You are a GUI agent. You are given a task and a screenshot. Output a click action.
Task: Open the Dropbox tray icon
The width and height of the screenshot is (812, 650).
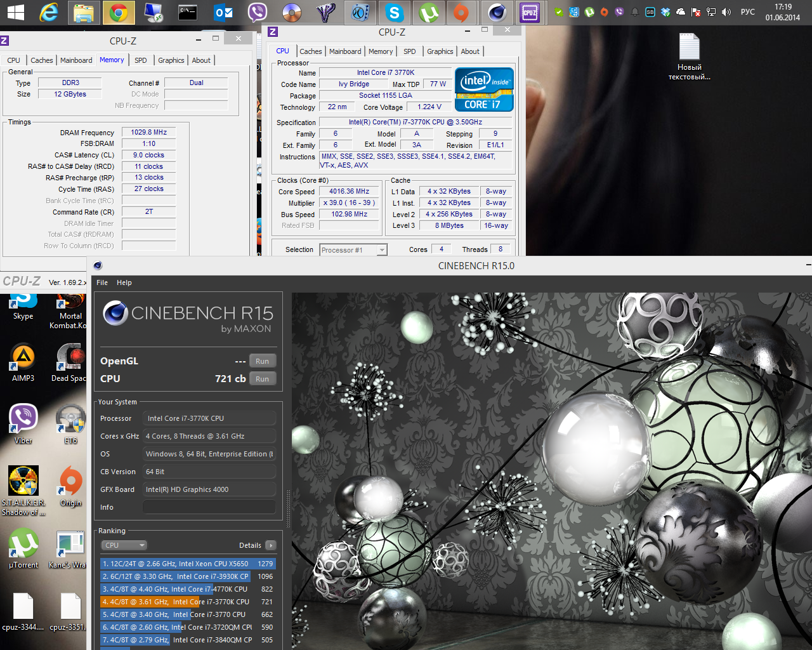coord(665,12)
